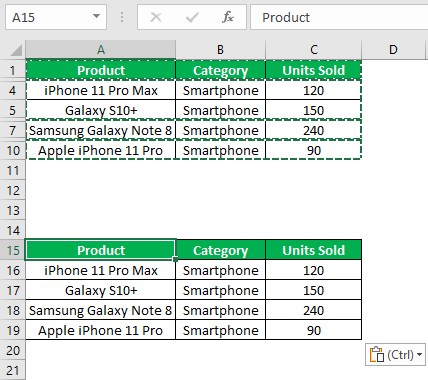428x380 pixels.
Task: Click the formula bar resize dots handle
Action: click(122, 17)
